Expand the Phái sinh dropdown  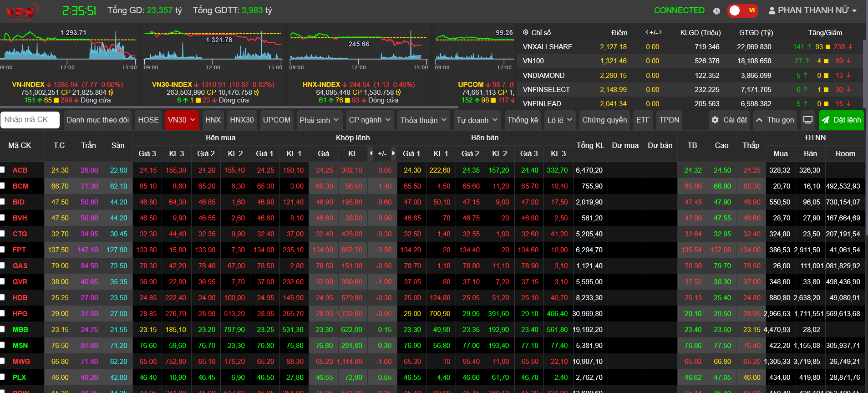click(319, 120)
